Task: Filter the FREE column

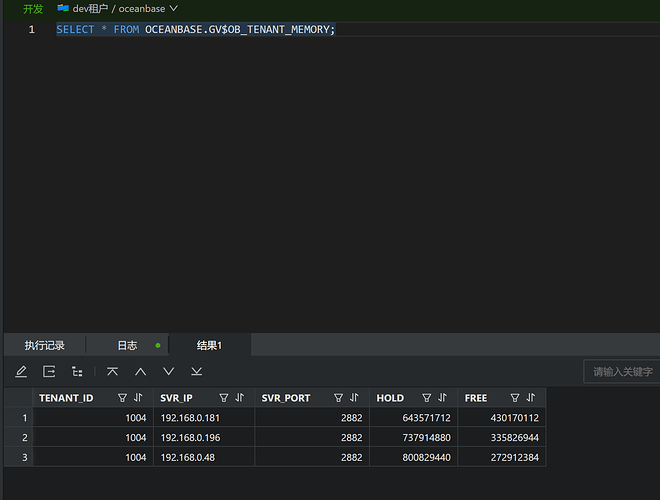Action: [x=515, y=398]
